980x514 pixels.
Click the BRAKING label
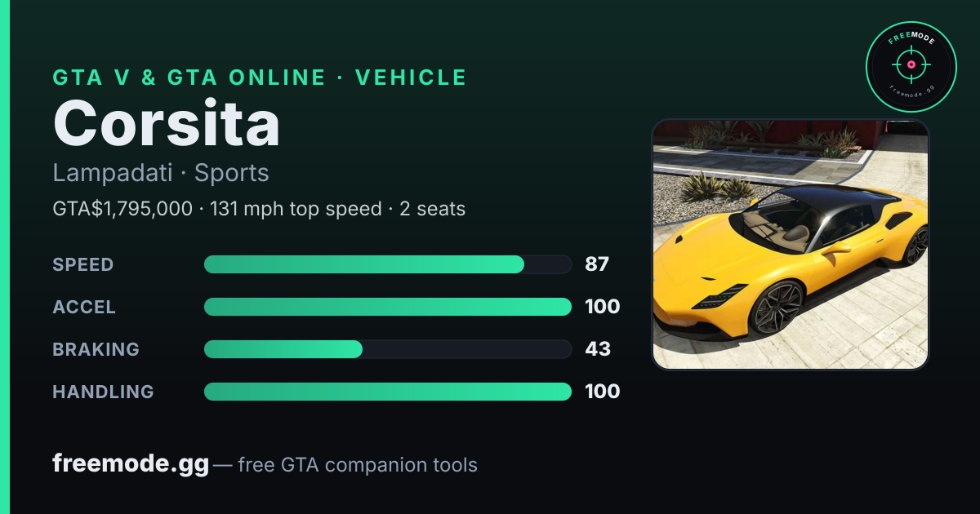point(96,349)
